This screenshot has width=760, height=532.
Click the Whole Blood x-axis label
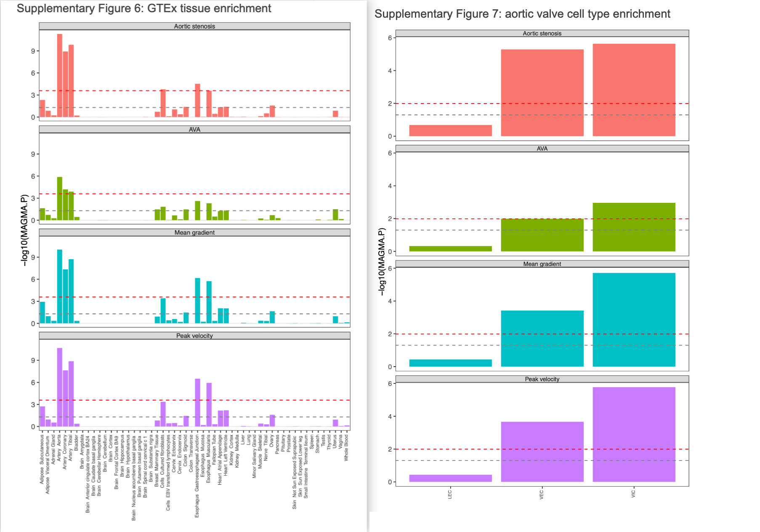[x=346, y=448]
